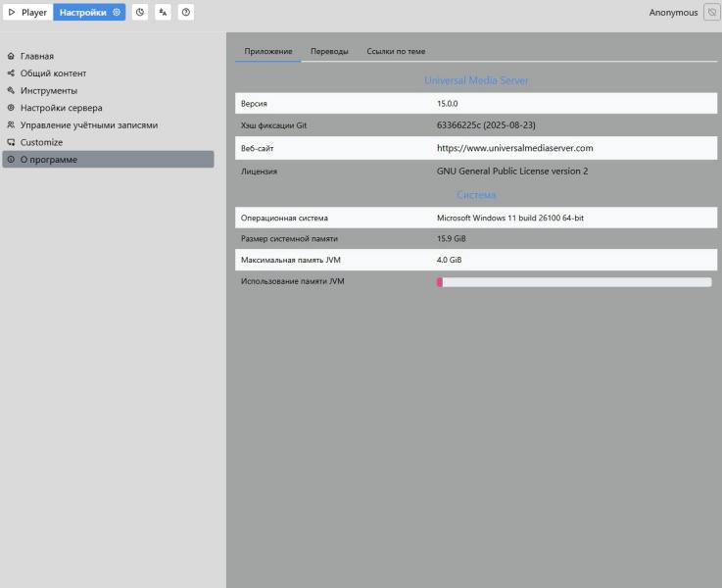The width and height of the screenshot is (722, 588).
Task: Open Настройки сервера via its gear icon
Action: [11, 108]
